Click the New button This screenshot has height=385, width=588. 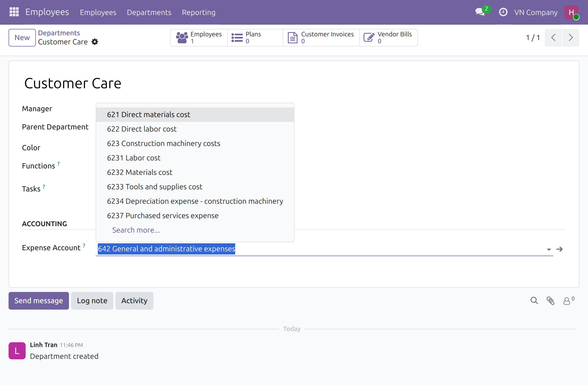[x=22, y=38]
